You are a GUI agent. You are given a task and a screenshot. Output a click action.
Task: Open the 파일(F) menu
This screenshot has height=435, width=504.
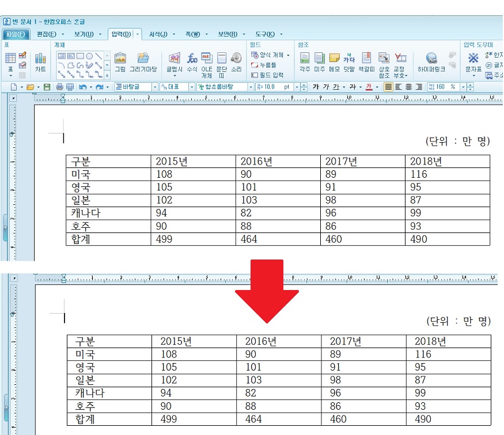coord(16,35)
